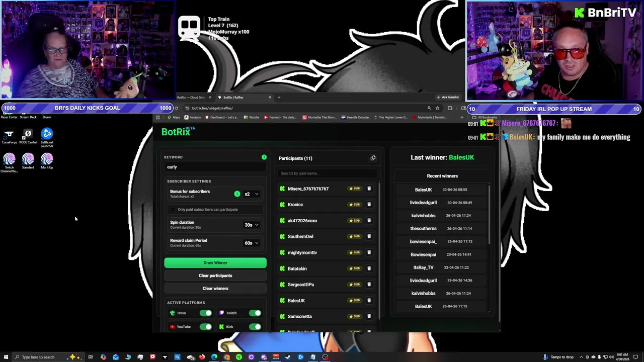Toggle the Trovo platform switch

pos(205,313)
